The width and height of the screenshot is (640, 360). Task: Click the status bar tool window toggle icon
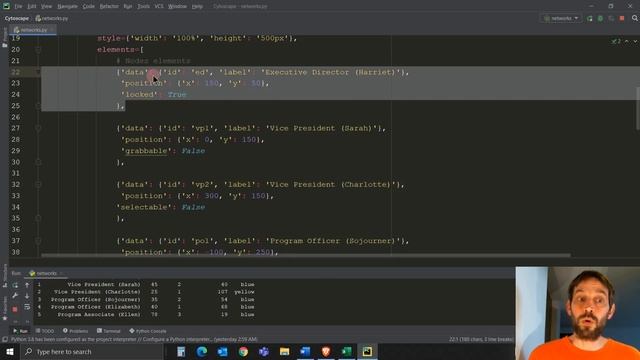(4, 340)
